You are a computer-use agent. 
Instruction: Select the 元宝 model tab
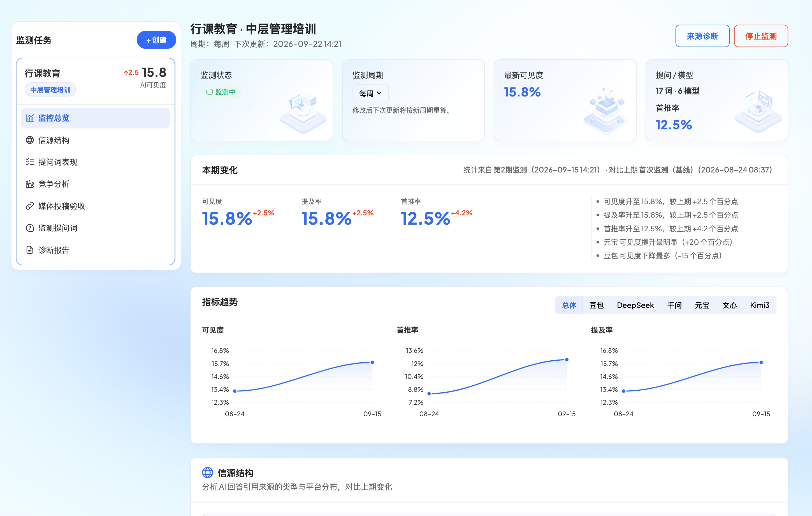click(702, 305)
